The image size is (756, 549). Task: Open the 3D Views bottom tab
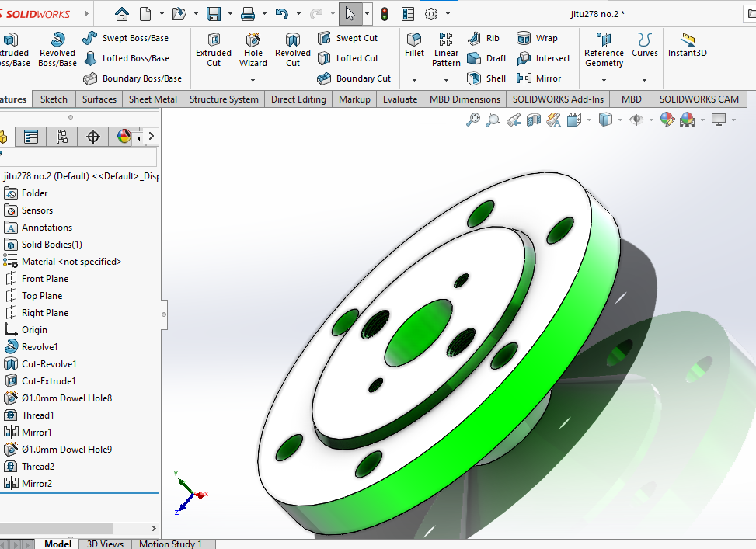(x=105, y=544)
